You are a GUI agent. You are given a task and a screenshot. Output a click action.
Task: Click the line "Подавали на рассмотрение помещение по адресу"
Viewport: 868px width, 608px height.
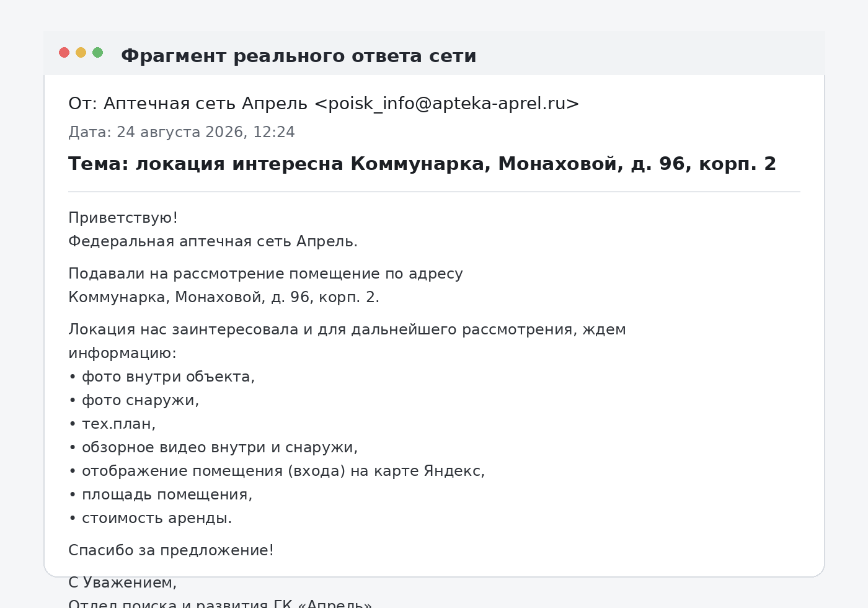(265, 274)
